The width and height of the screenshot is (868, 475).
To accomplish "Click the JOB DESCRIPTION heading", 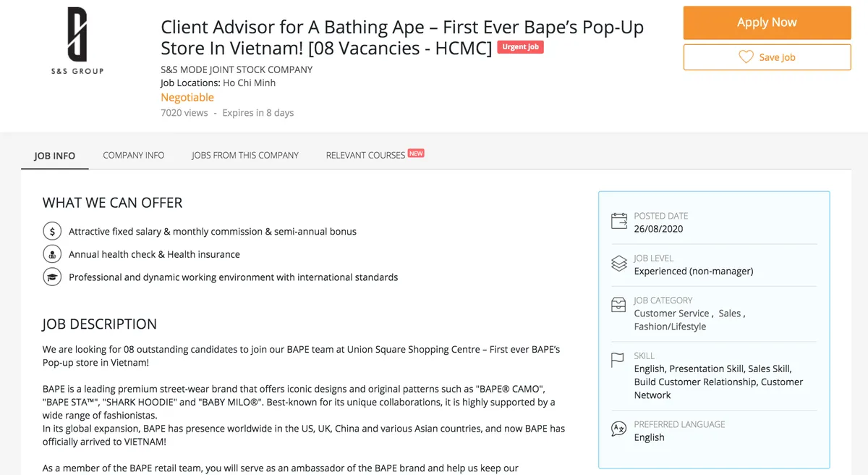I will point(100,324).
